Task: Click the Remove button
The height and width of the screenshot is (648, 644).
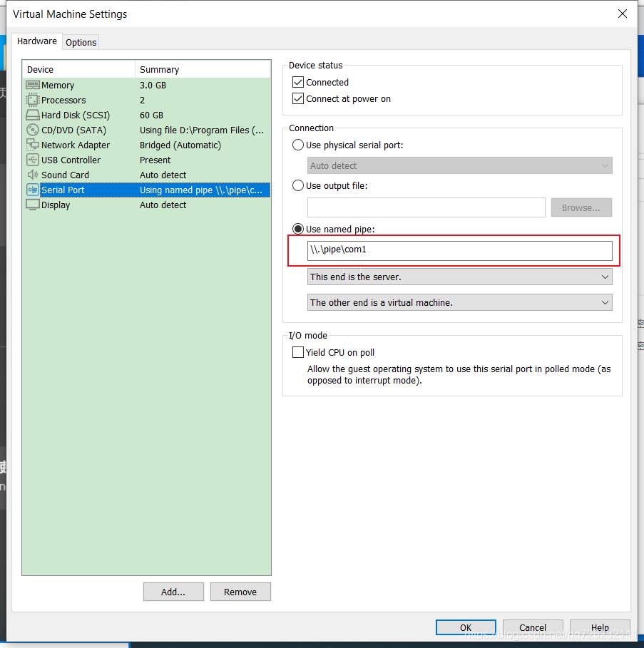Action: (x=240, y=592)
